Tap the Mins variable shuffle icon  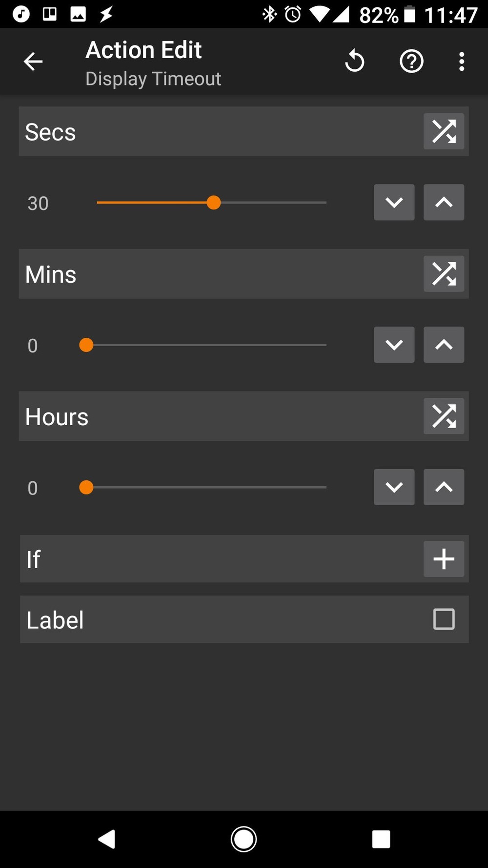444,274
